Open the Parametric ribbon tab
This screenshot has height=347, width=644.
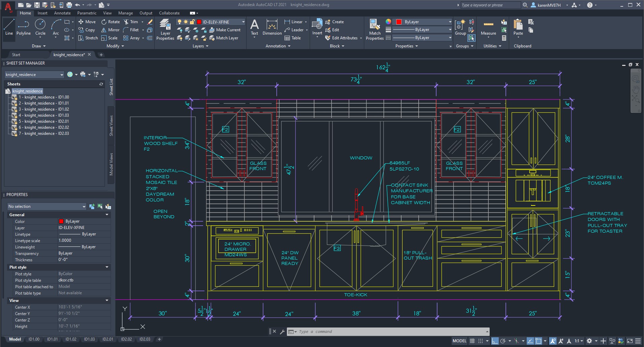point(87,13)
